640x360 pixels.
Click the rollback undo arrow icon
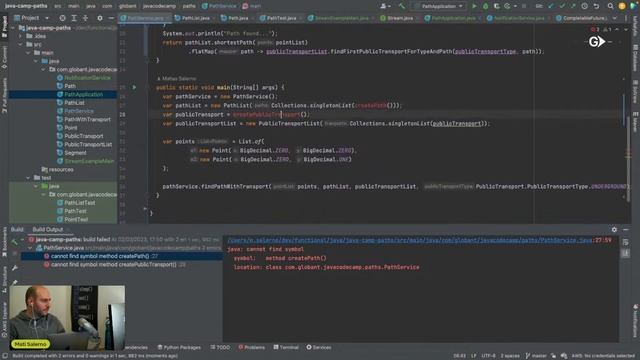(x=596, y=6)
